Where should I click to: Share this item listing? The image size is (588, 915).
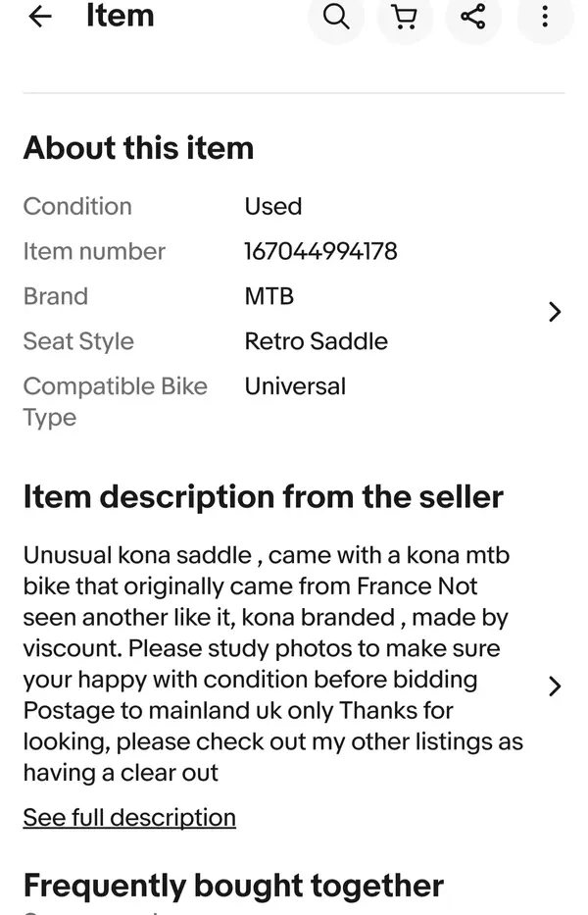pyautogui.click(x=473, y=17)
